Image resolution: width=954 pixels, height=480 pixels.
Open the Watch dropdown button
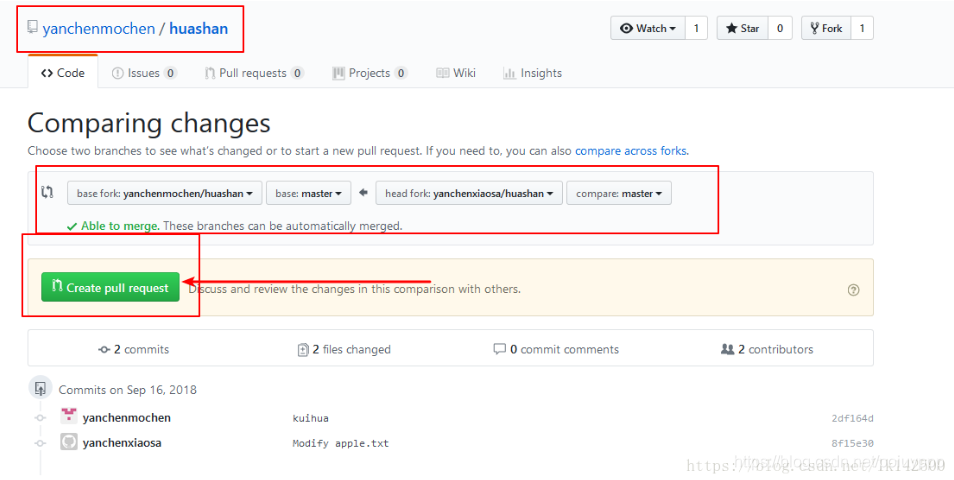point(648,28)
